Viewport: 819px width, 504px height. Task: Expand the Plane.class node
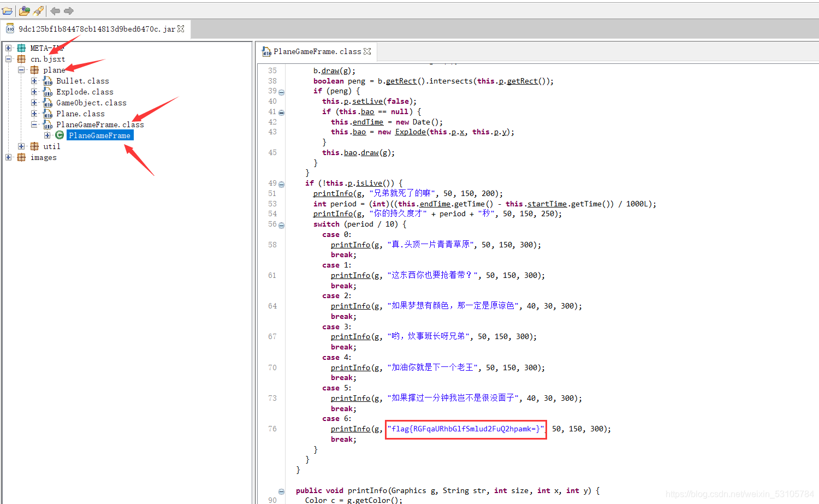(34, 114)
